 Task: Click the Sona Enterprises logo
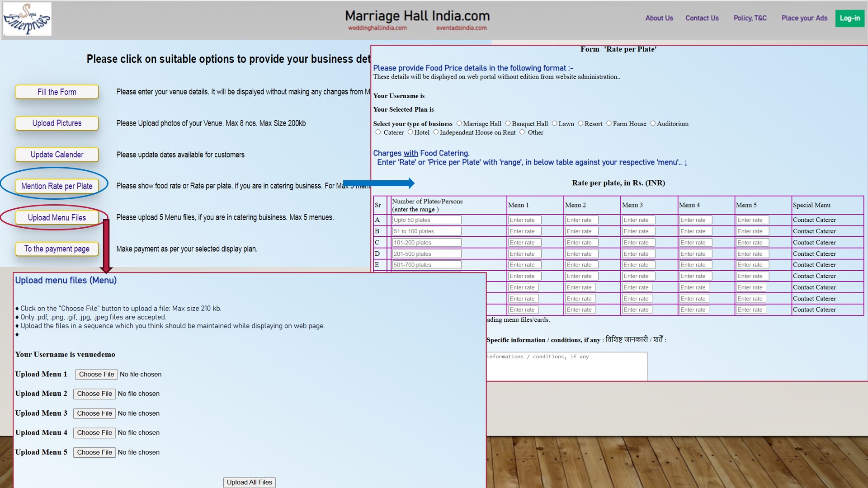point(27,19)
